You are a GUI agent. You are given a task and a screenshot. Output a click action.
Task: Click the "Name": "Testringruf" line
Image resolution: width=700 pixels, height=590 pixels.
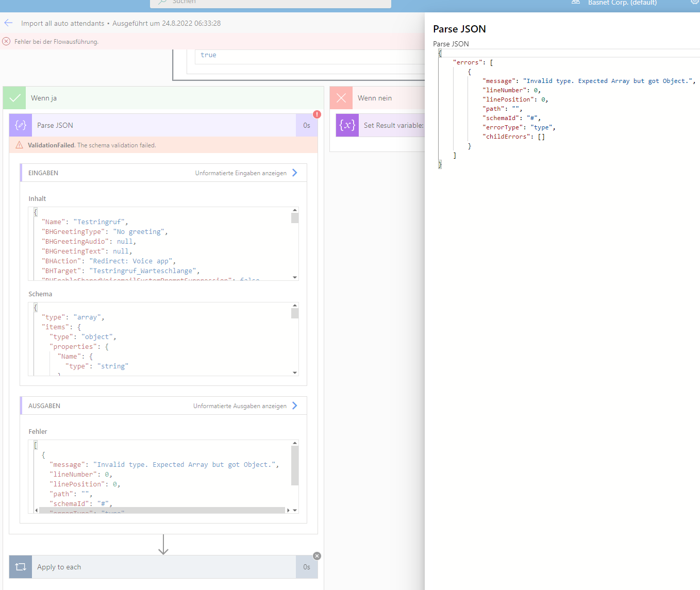coord(85,222)
